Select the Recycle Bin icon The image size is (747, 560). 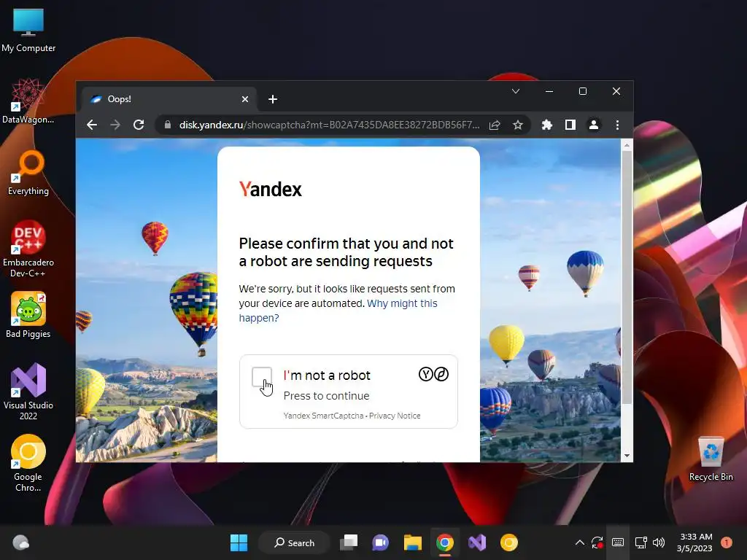(711, 459)
